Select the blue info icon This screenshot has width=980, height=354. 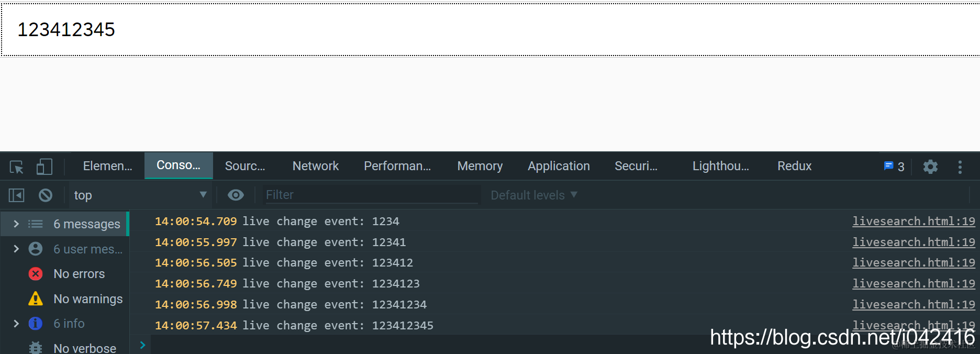coord(36,324)
